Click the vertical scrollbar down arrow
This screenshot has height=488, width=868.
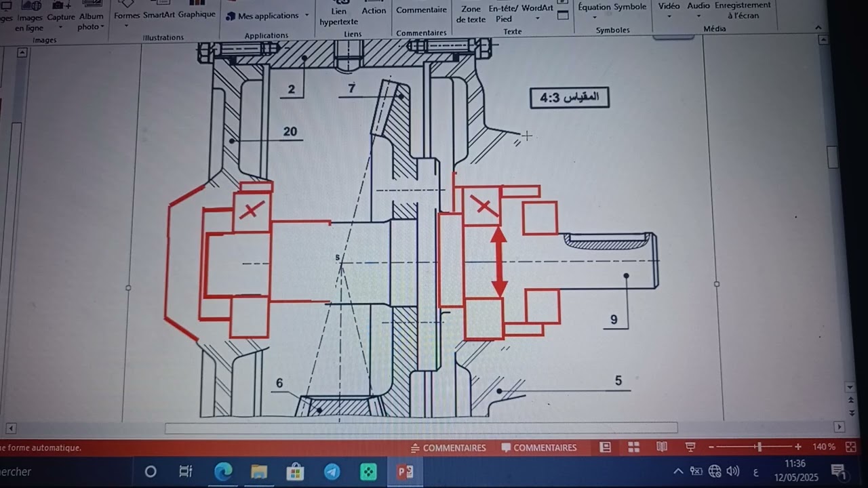850,387
